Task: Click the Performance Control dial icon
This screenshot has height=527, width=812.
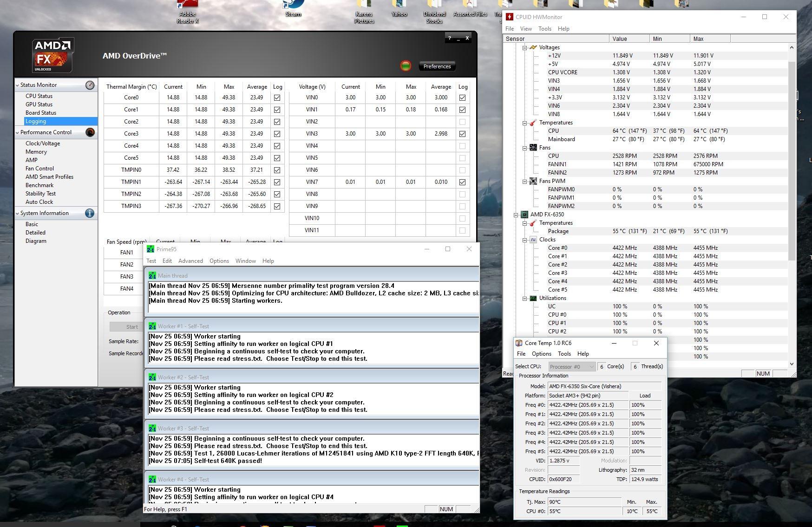Action: [x=90, y=132]
